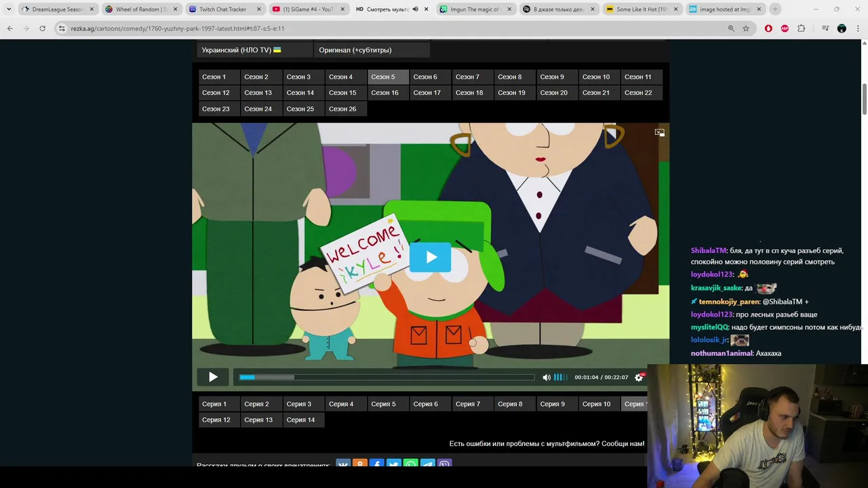Screen dimensions: 868x488
Task: Open the red Opera-style extension icon
Action: (x=768, y=28)
